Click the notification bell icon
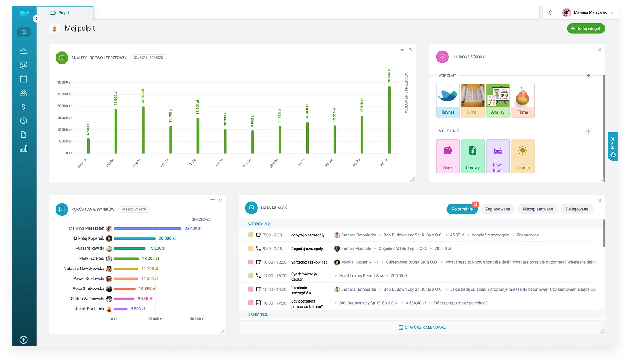 (550, 12)
